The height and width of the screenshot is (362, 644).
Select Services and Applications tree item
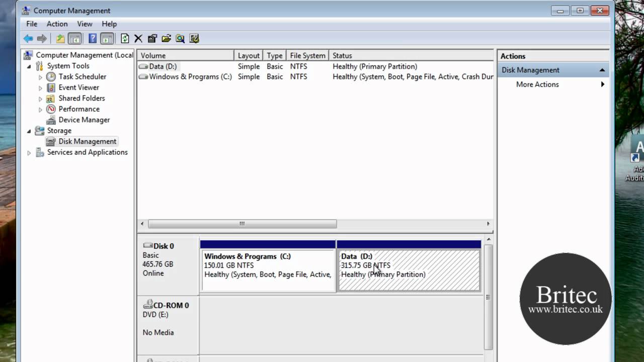pos(87,152)
